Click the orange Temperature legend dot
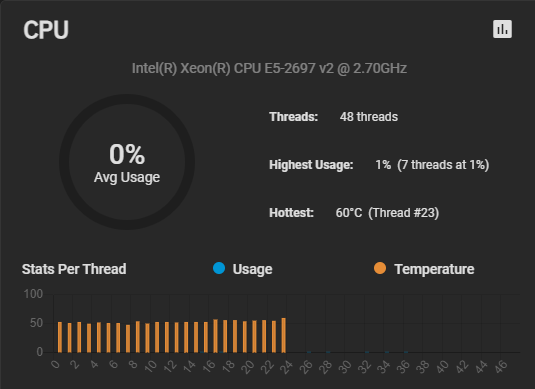535x389 pixels. pyautogui.click(x=380, y=268)
